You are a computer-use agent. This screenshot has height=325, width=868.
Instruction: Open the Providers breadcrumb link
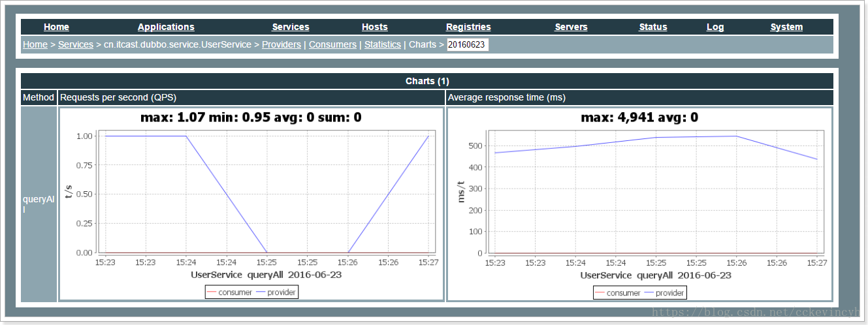tap(281, 44)
